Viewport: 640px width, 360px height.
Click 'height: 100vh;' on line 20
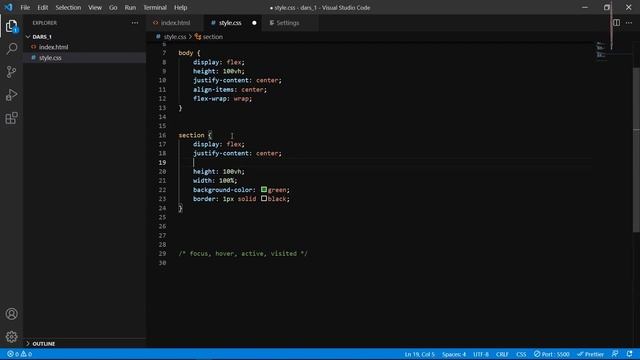(219, 171)
